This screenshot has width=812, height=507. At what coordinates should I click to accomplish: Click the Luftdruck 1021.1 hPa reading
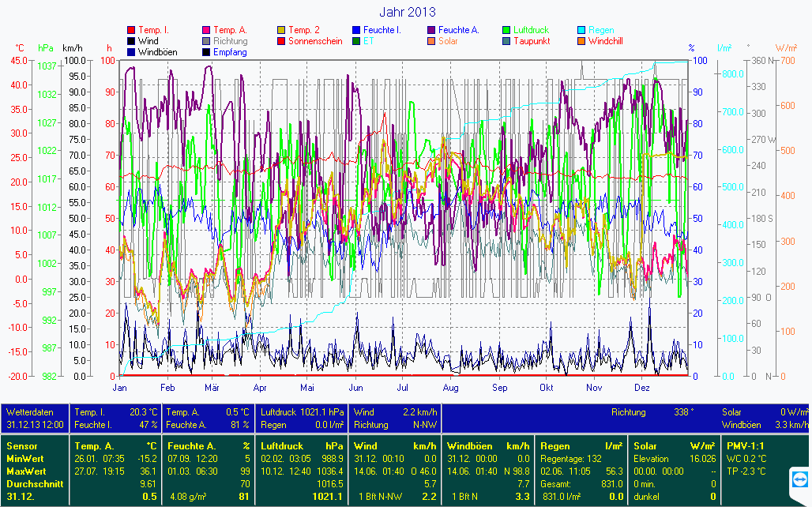coord(302,412)
